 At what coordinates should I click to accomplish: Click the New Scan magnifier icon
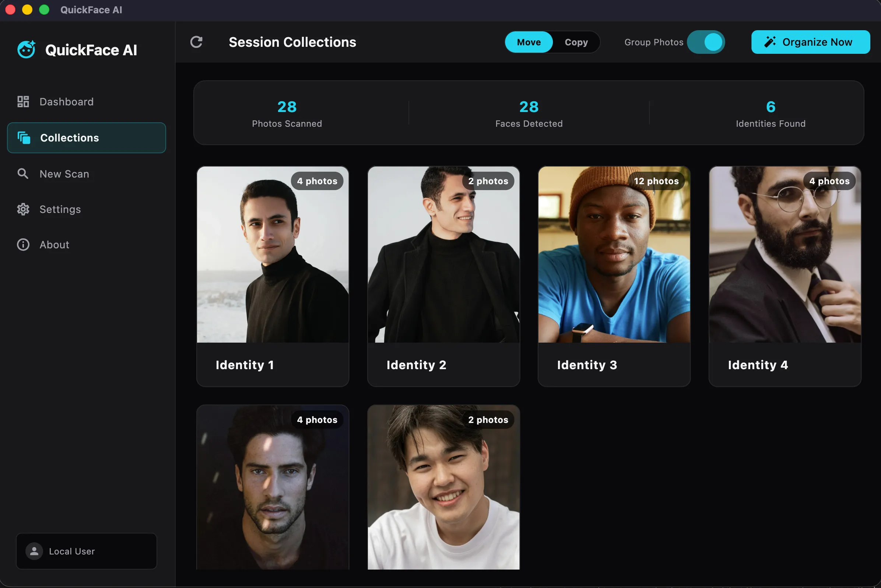[23, 174]
